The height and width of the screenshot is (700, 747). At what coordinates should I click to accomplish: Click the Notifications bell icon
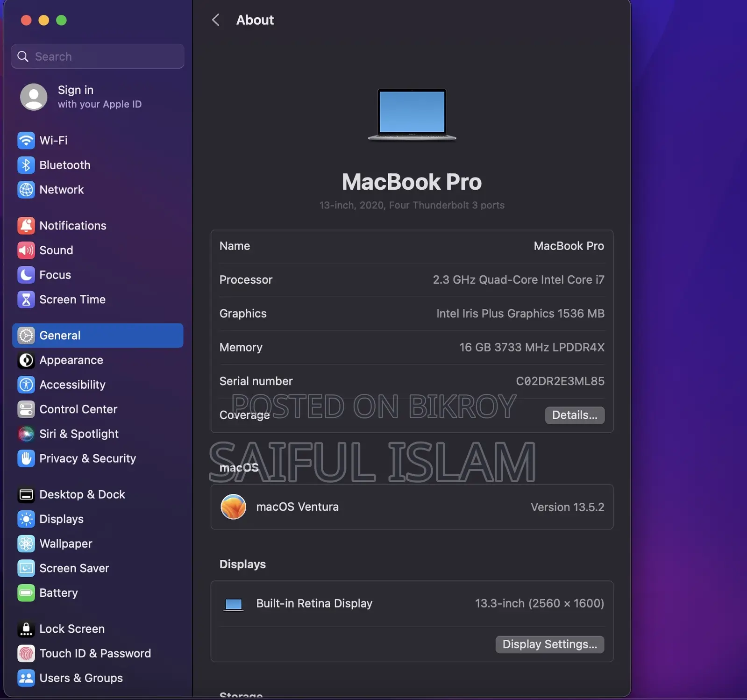pos(26,226)
